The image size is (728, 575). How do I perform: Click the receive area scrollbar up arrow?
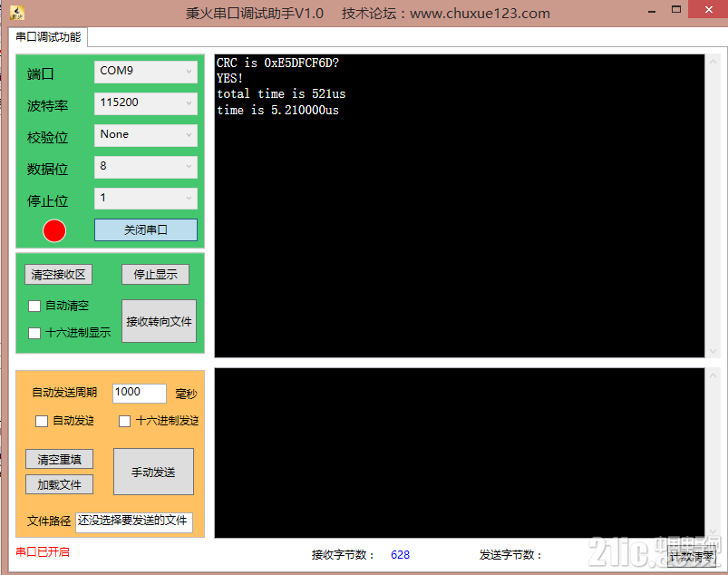pyautogui.click(x=713, y=62)
